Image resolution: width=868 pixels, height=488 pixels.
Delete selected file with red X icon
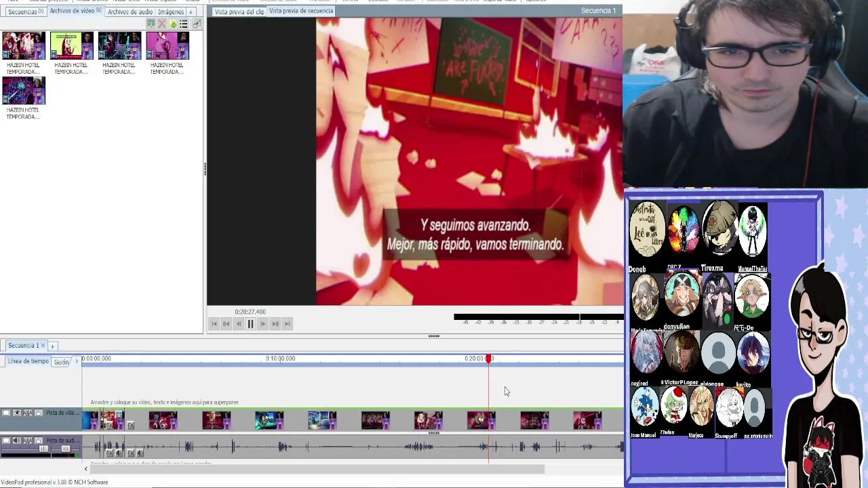161,24
